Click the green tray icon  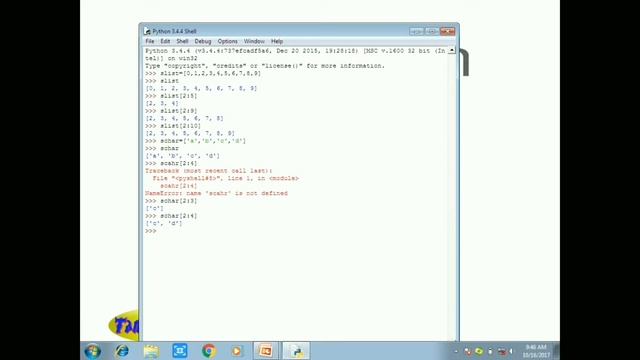tap(479, 351)
